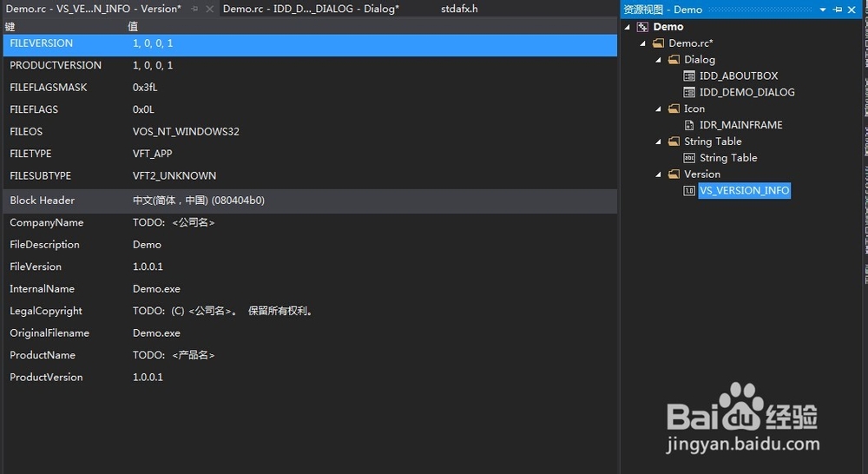Click InternalName value Demo.exe
This screenshot has height=474, width=868.
(156, 289)
